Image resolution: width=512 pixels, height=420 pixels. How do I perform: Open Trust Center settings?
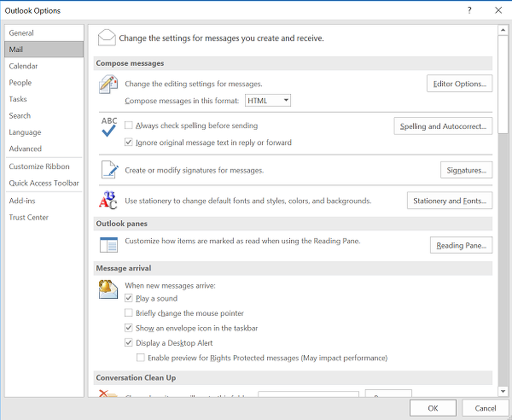coord(44,218)
